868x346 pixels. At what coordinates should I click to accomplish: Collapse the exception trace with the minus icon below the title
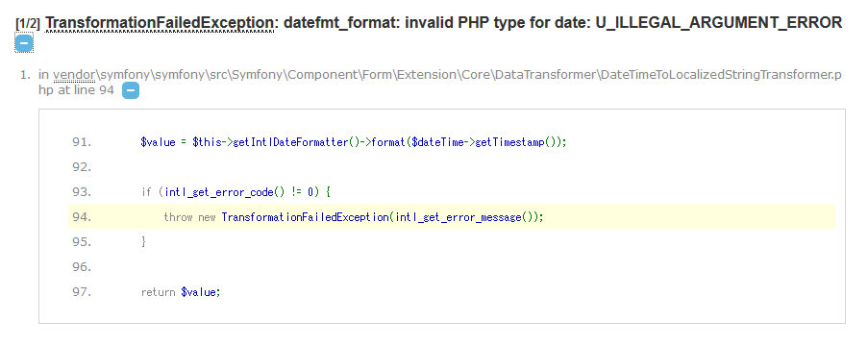(24, 42)
